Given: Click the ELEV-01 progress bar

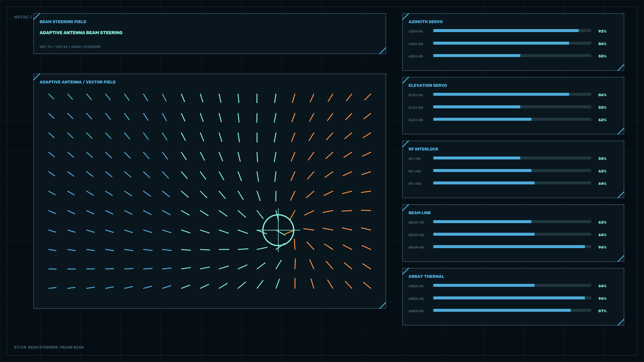Looking at the screenshot, I should point(512,94).
